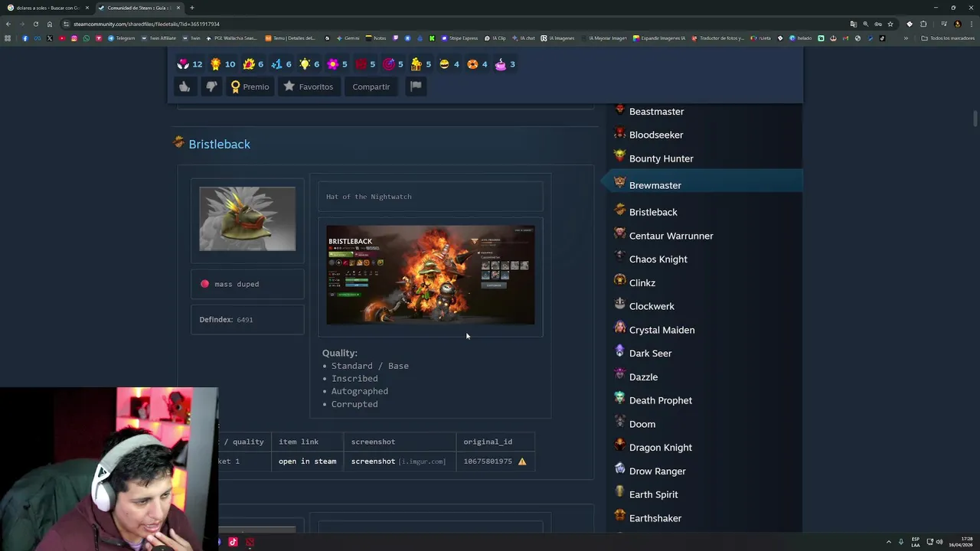
Task: Jump to Dark Seer section
Action: click(650, 354)
